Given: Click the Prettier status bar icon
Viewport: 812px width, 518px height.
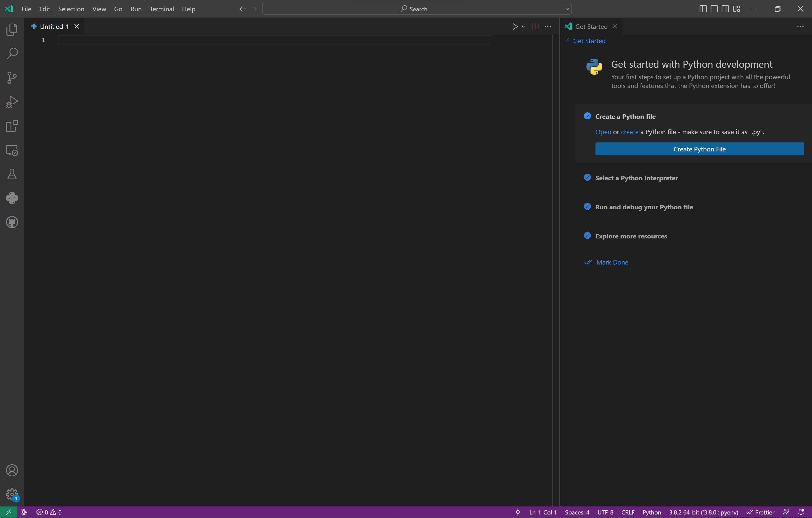Looking at the screenshot, I should [x=760, y=511].
